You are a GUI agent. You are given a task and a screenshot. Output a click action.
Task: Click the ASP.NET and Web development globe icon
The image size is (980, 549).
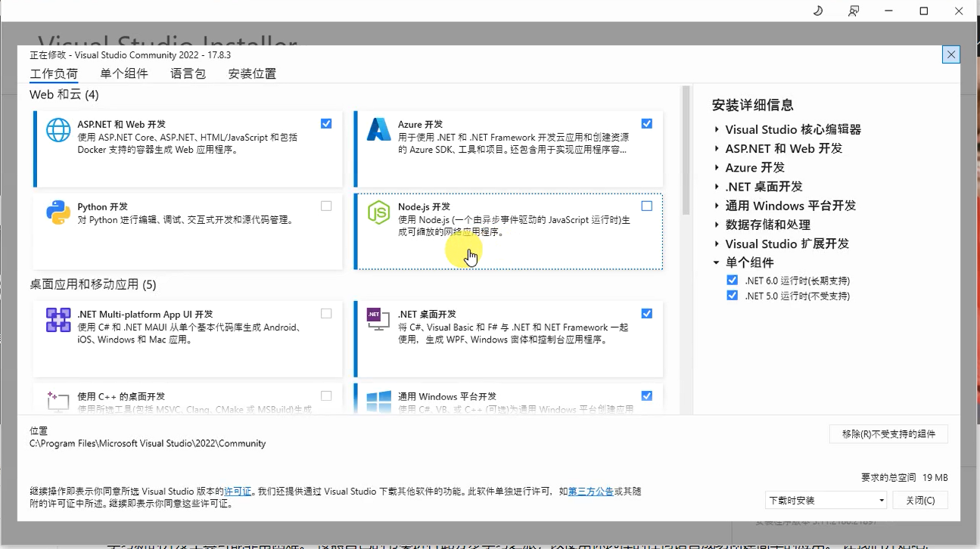pos(58,130)
